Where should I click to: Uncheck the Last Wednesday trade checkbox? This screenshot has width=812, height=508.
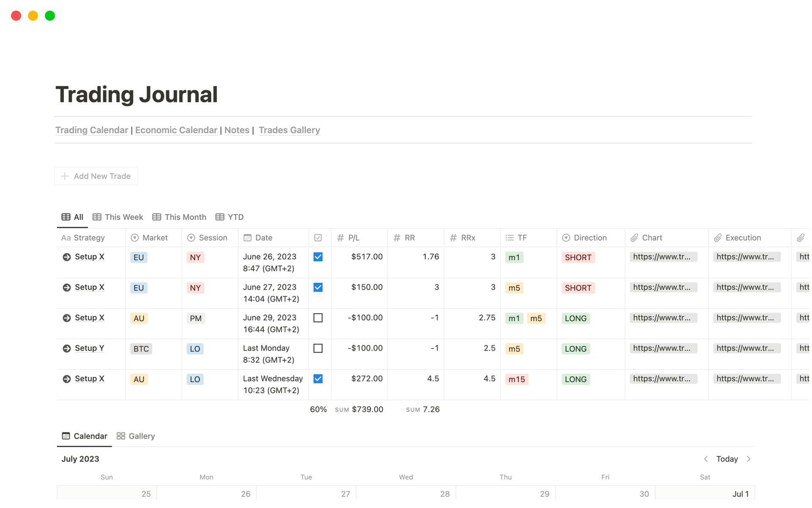tap(318, 379)
